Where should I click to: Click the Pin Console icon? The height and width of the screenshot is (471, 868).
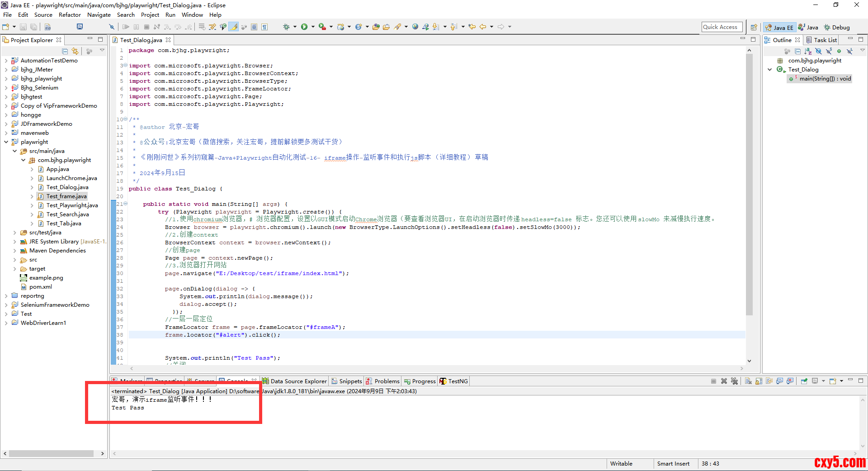pyautogui.click(x=804, y=381)
